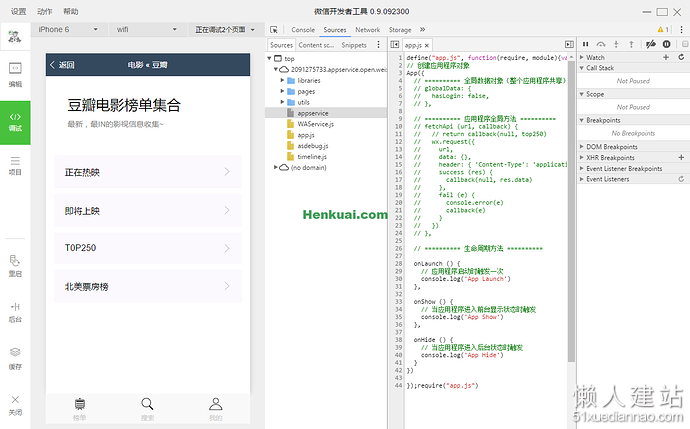The width and height of the screenshot is (690, 429).
Task: Expand DOM Breakpoints section
Action: coord(581,147)
